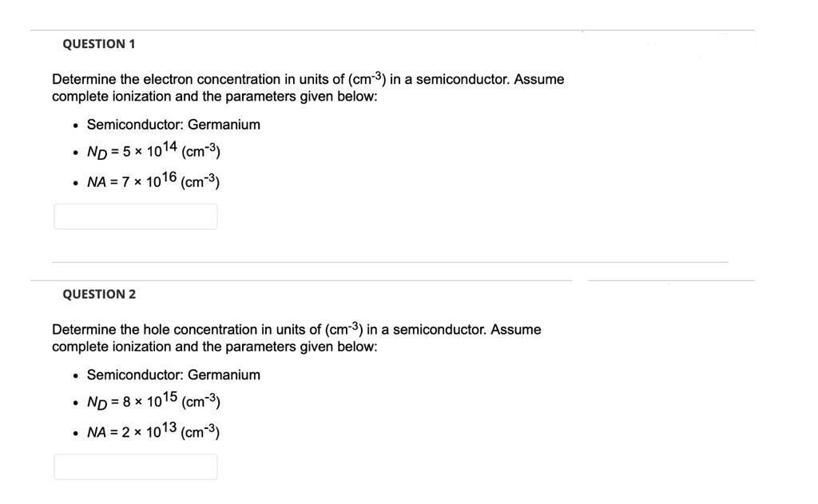Click the NA = 7 × 10^16 parameter line
818x504 pixels.
point(152,181)
